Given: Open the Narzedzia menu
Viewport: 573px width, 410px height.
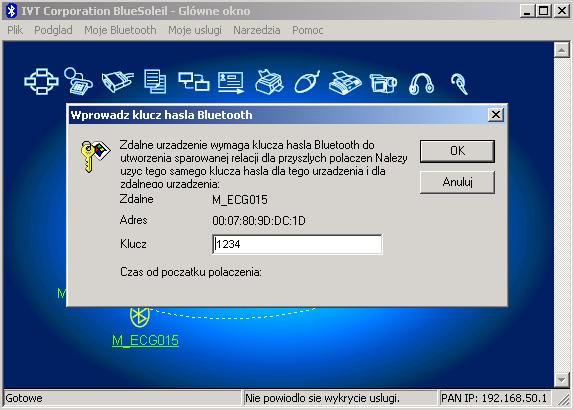Looking at the screenshot, I should 257,30.
